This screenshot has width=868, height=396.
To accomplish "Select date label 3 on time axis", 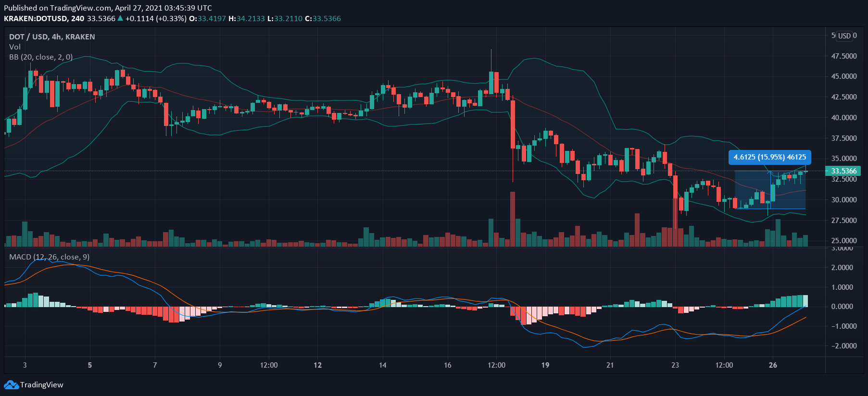I will 25,365.
